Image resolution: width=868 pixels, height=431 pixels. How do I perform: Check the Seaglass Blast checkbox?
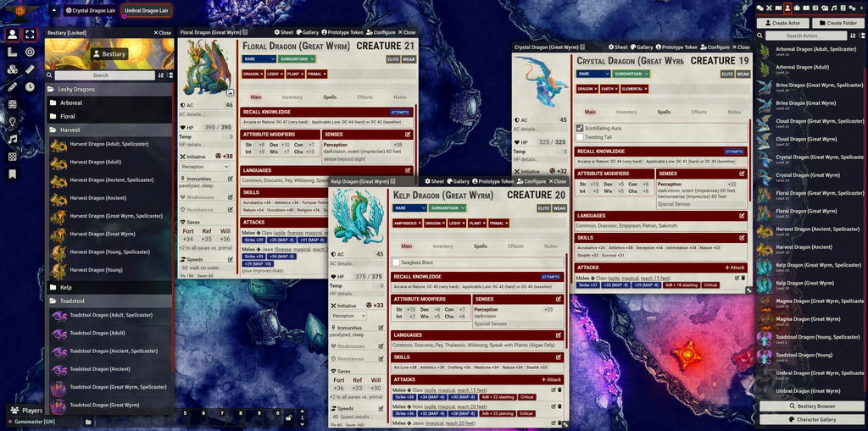[x=396, y=262]
